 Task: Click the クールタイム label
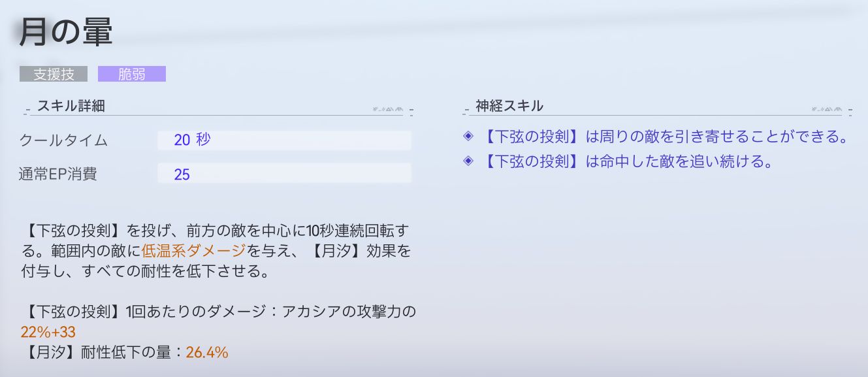pyautogui.click(x=63, y=140)
